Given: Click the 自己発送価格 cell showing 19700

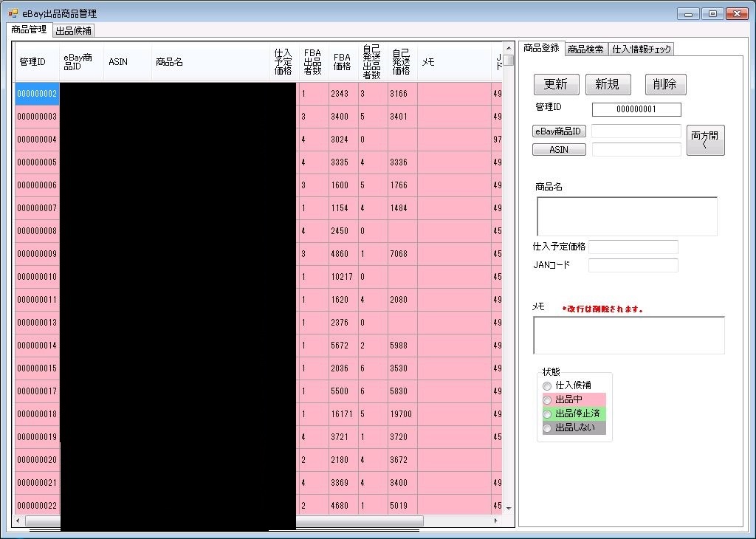Looking at the screenshot, I should pos(402,414).
